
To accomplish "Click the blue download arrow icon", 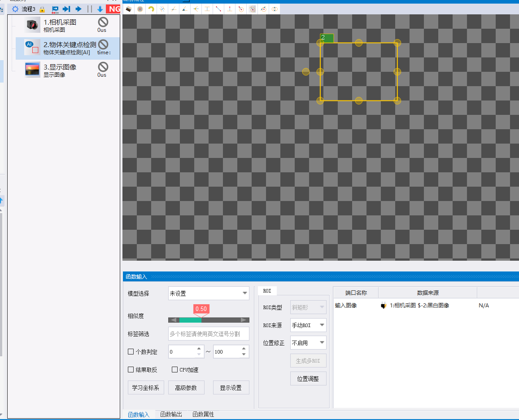I will pyautogui.click(x=100, y=9).
